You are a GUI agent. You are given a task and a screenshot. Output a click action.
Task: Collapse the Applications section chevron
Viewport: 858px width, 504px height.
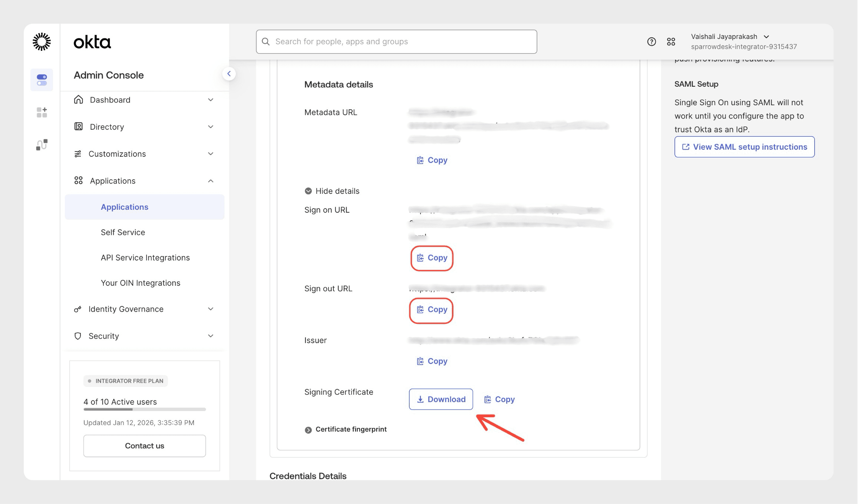(211, 181)
